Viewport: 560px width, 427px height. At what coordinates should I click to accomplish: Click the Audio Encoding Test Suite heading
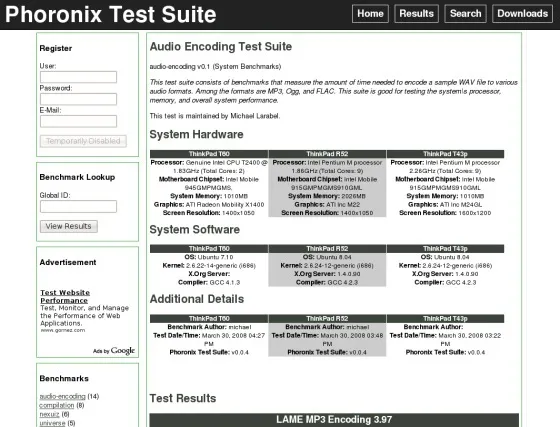[x=221, y=46]
